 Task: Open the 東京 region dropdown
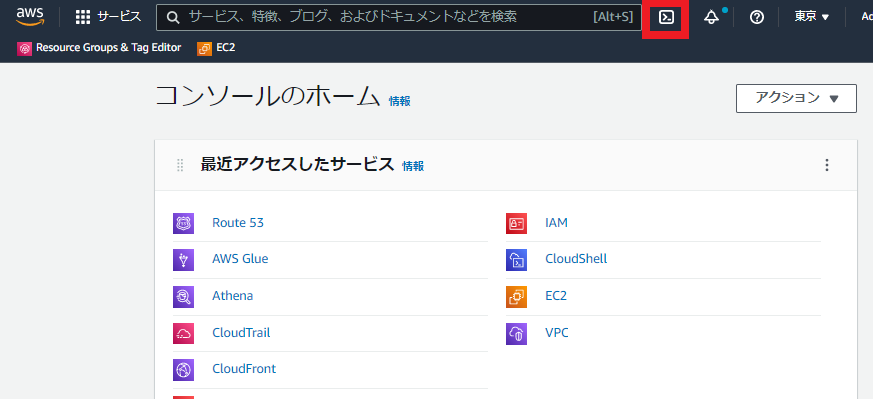click(x=811, y=17)
